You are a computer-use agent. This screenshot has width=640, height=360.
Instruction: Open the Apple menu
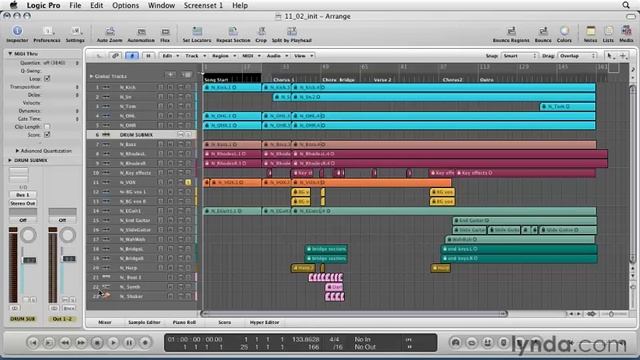(13, 5)
